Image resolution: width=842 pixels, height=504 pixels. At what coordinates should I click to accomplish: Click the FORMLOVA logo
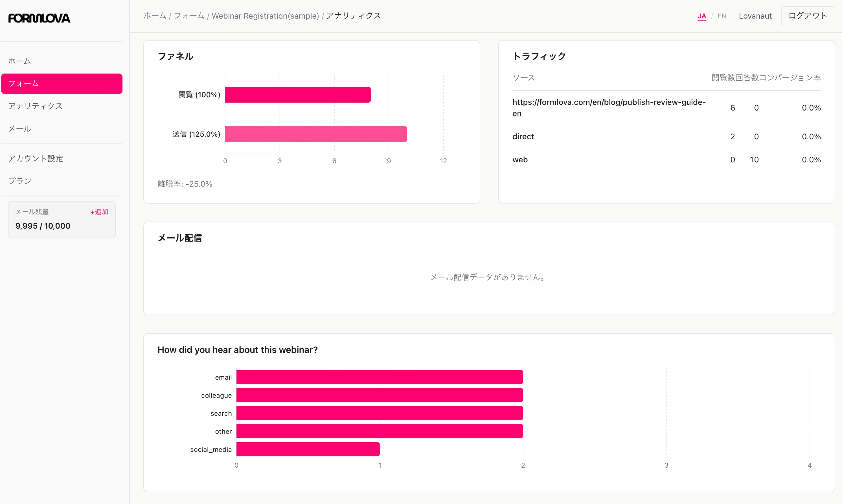click(39, 18)
